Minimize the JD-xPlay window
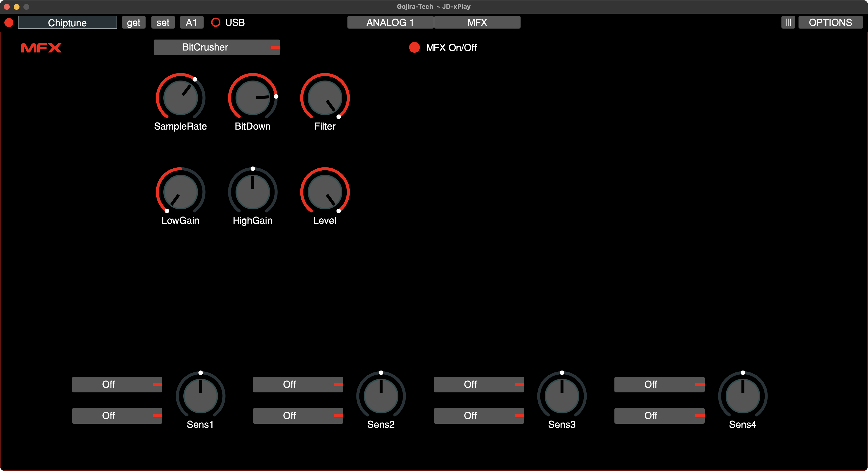Screen dimensions: 868x471 click(17, 7)
